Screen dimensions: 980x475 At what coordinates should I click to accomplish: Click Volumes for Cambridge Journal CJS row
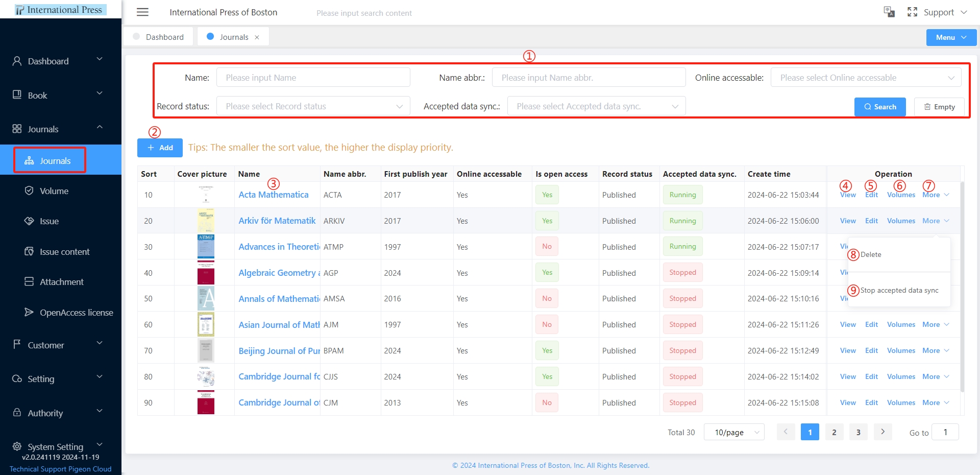901,376
